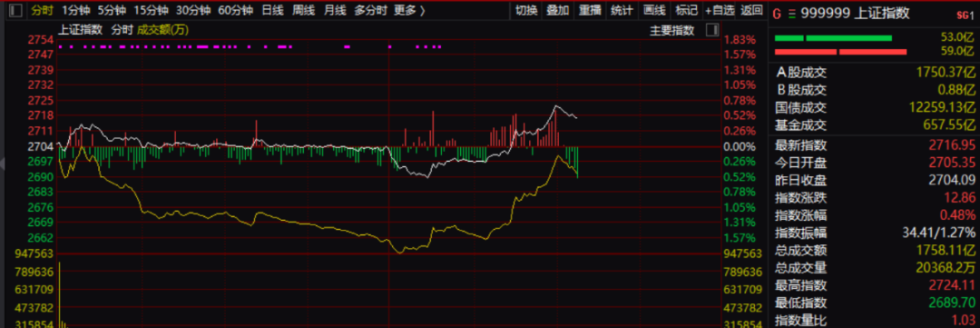Viewport: 980px width, 328px height.
Task: Toggle the right panel icon beside 主要指数
Action: click(711, 30)
